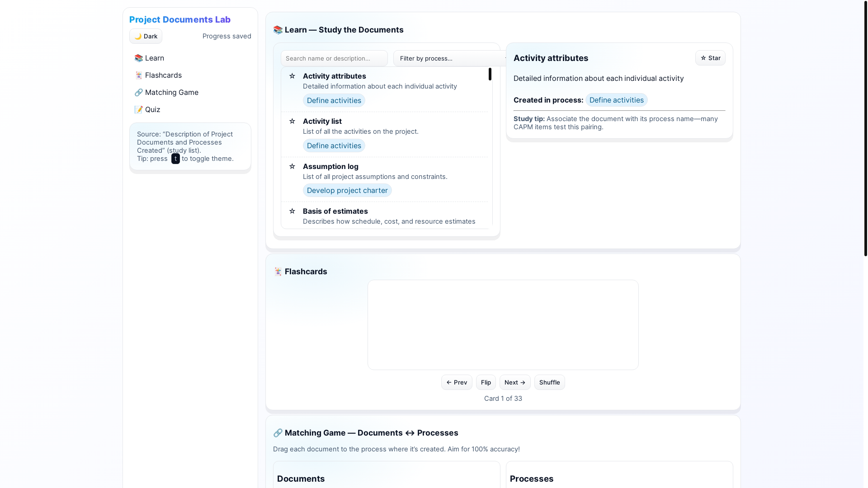Click the Project Documents Lab title
Image resolution: width=868 pixels, height=488 pixels.
[180, 19]
